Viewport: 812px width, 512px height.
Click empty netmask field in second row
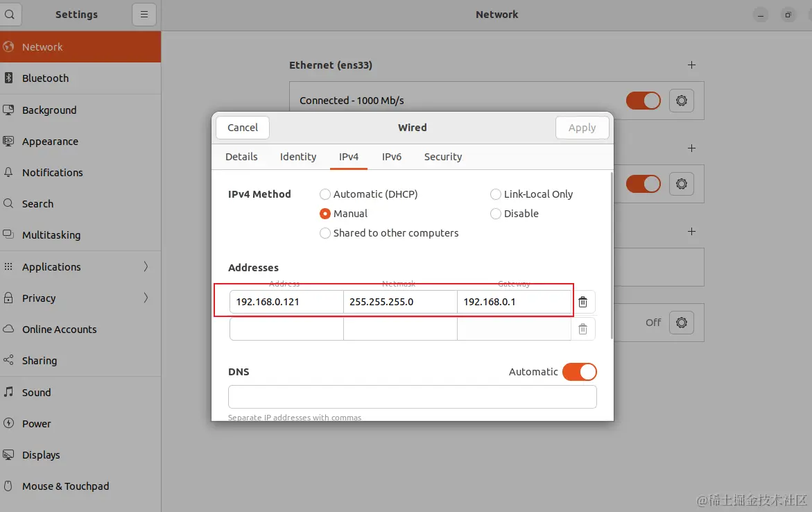400,329
